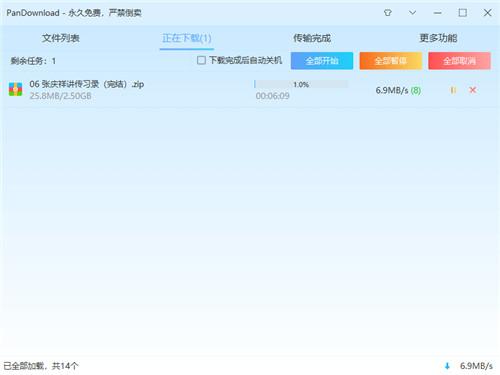Screen dimensions: 500x375
Task: Expand the title bar dropdown menu arrow
Action: coord(412,13)
